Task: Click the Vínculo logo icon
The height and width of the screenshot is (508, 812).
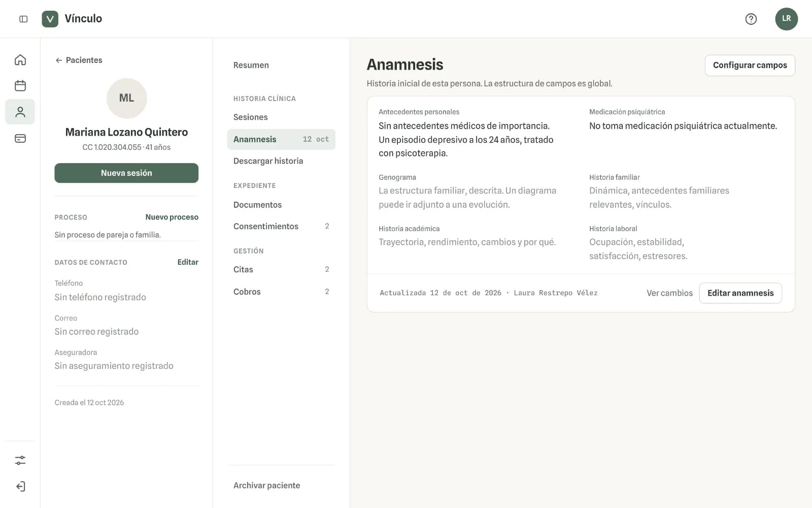Action: coord(50,19)
